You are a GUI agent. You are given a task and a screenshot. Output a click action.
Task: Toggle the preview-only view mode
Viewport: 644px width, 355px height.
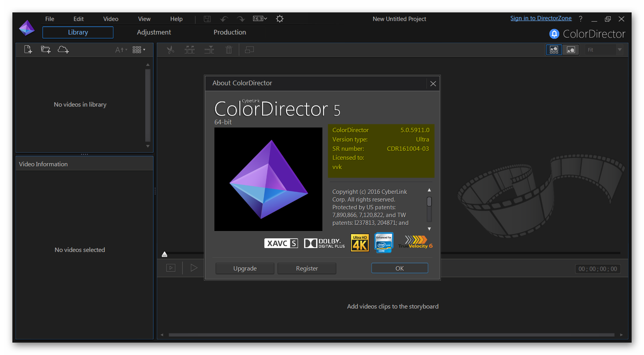[x=571, y=50]
